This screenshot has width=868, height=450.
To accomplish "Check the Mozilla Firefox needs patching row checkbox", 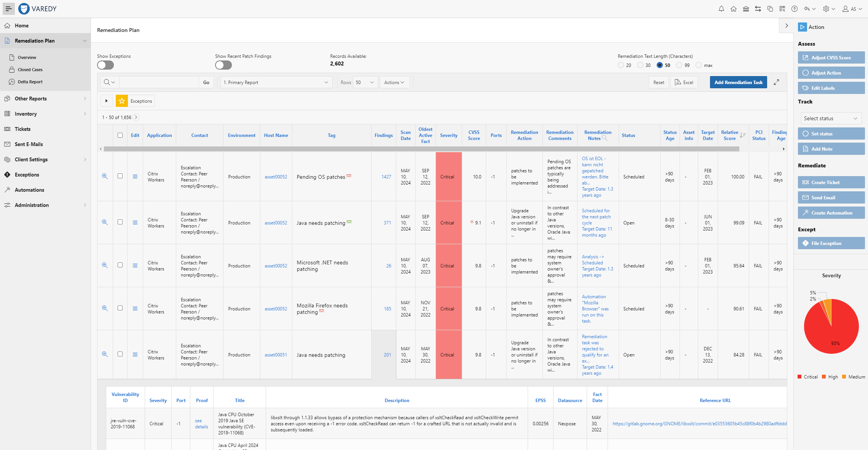I will pyautogui.click(x=120, y=308).
